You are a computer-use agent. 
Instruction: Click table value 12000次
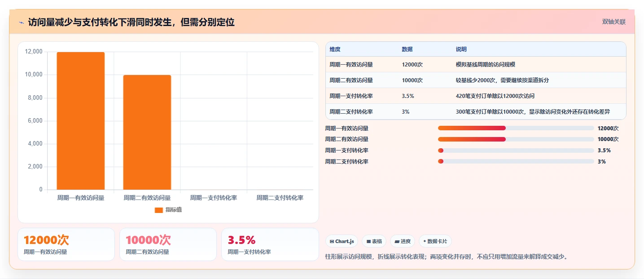coord(412,65)
